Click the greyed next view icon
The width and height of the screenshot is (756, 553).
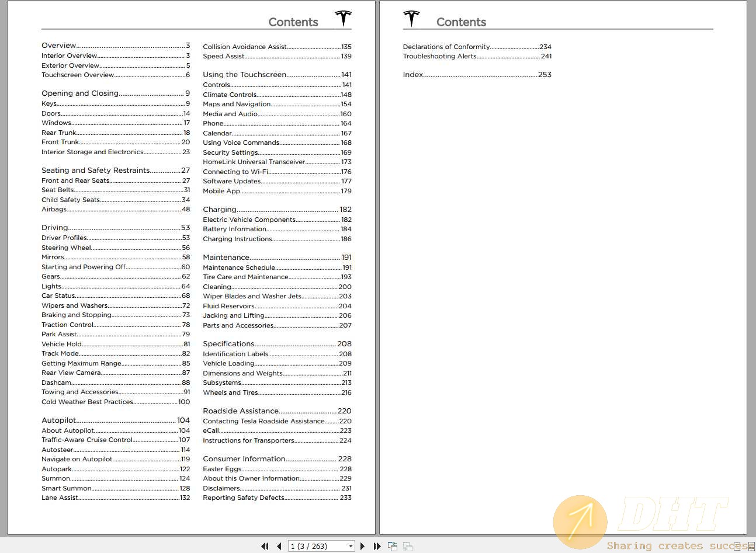coord(408,547)
